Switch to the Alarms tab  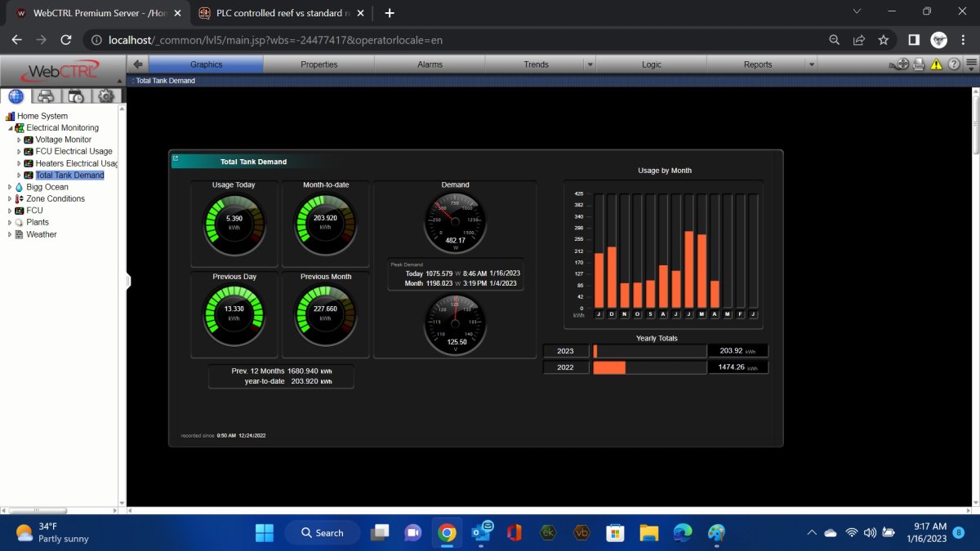click(x=430, y=64)
